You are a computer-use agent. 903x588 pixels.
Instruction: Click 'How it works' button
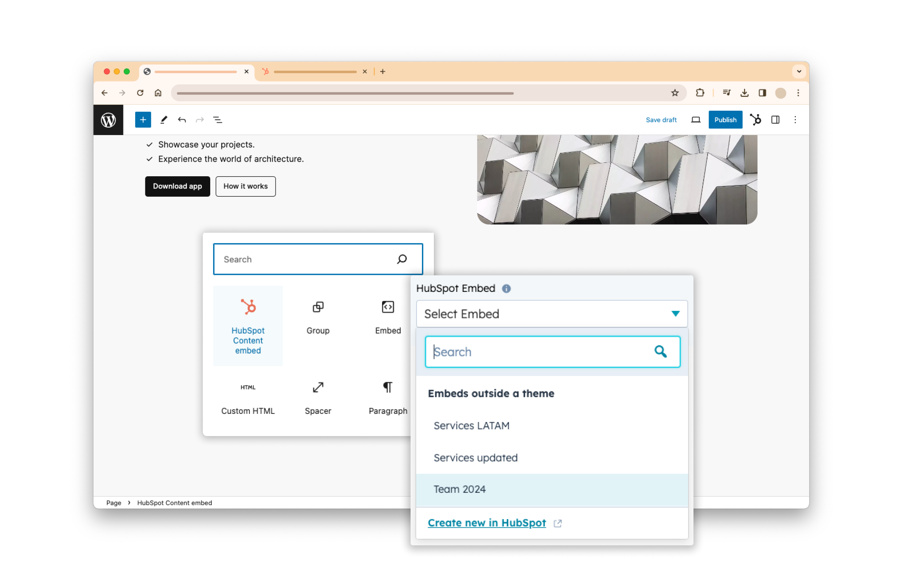tap(244, 185)
